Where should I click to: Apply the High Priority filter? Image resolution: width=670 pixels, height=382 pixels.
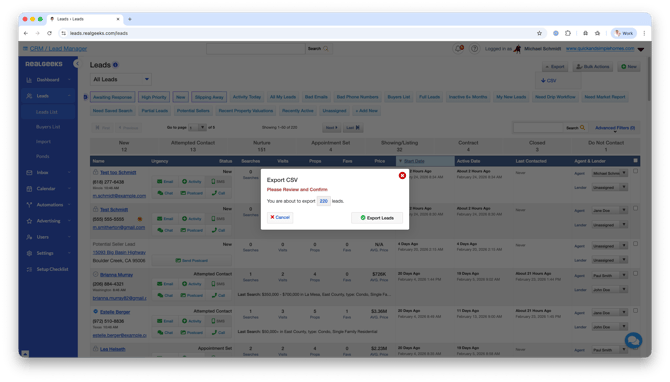(x=154, y=97)
